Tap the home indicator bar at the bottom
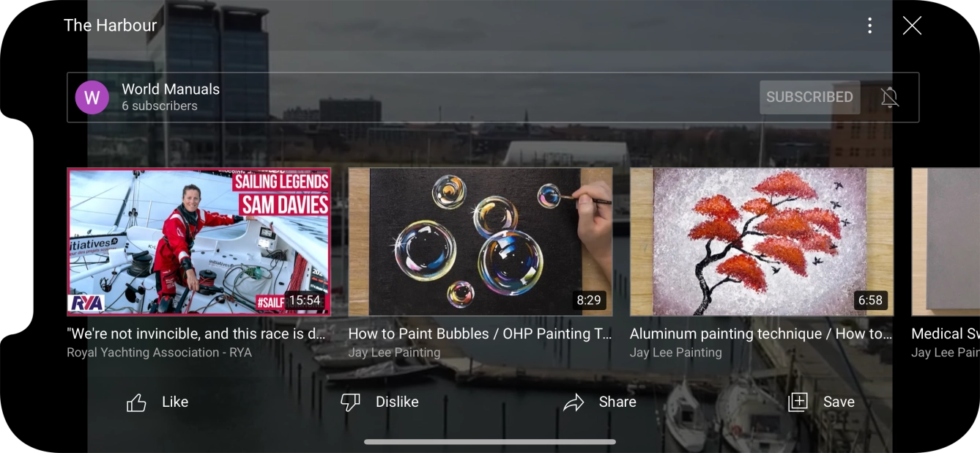This screenshot has height=453, width=980. pyautogui.click(x=489, y=442)
